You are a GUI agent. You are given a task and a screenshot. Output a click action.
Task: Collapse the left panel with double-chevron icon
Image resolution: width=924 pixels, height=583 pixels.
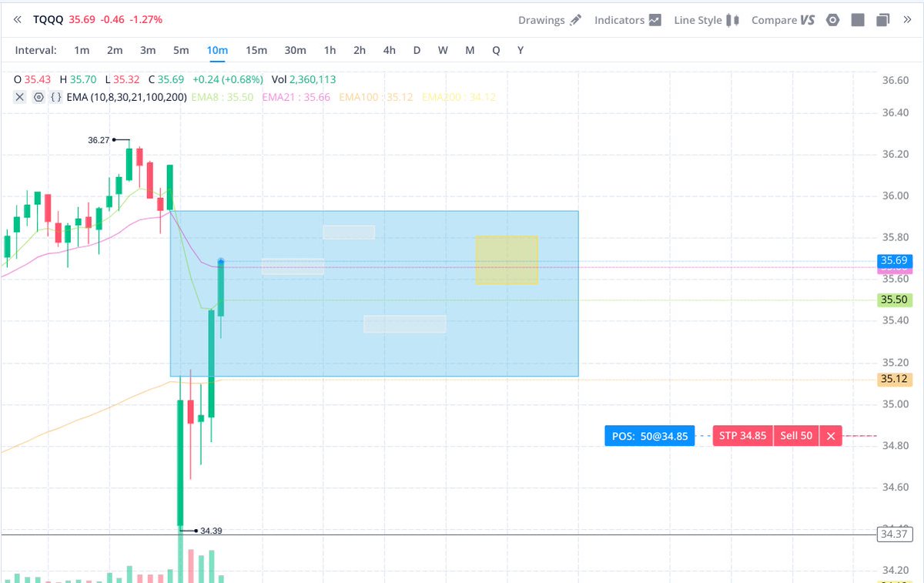(18, 19)
